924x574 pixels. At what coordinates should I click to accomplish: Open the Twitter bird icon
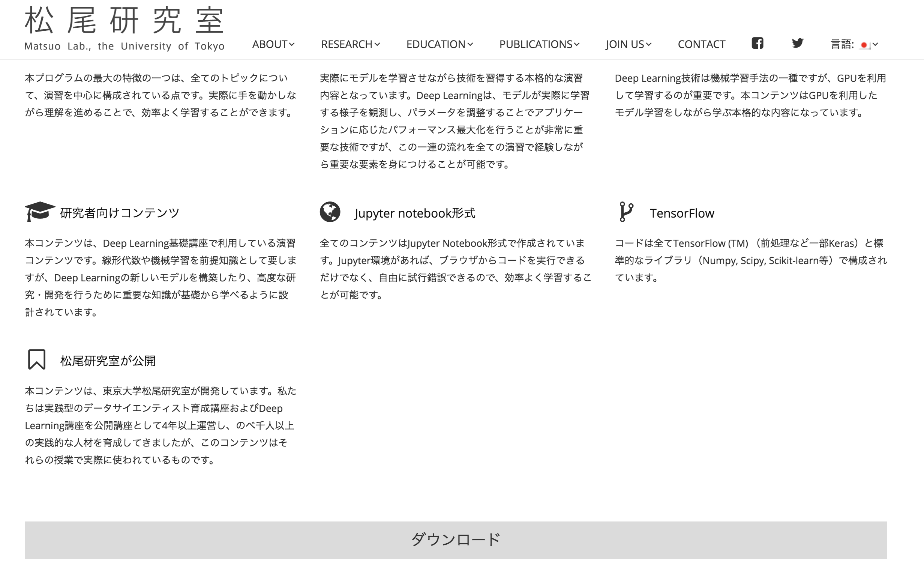pyautogui.click(x=797, y=43)
